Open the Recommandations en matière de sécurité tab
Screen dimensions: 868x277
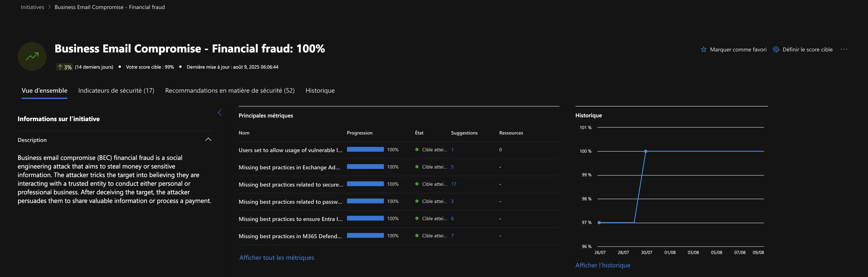tap(230, 90)
